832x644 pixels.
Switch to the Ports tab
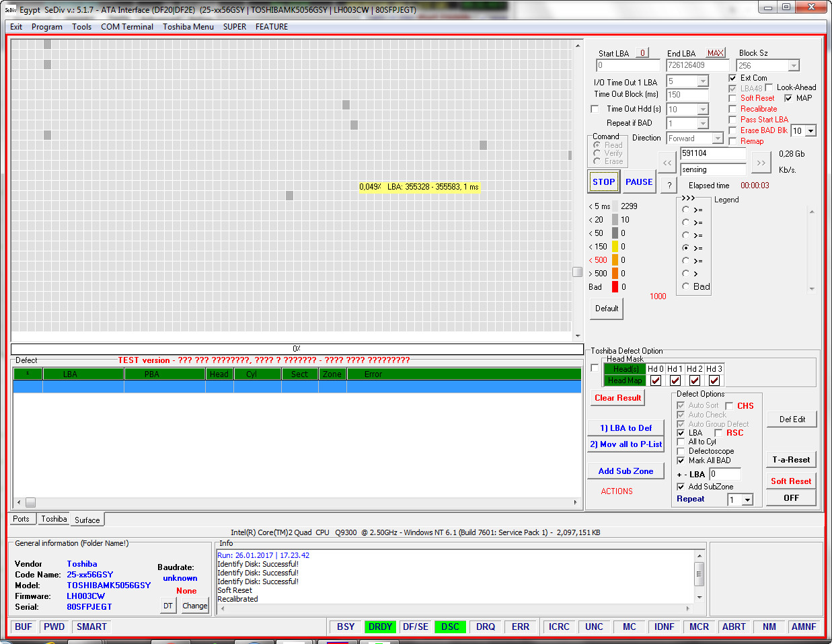21,519
